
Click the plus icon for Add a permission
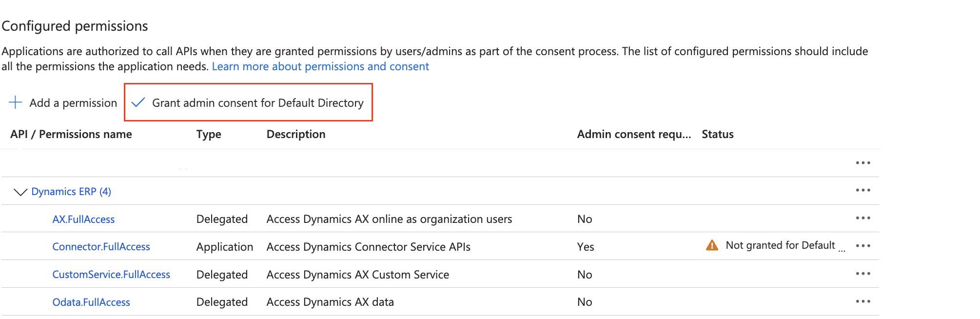[x=16, y=102]
